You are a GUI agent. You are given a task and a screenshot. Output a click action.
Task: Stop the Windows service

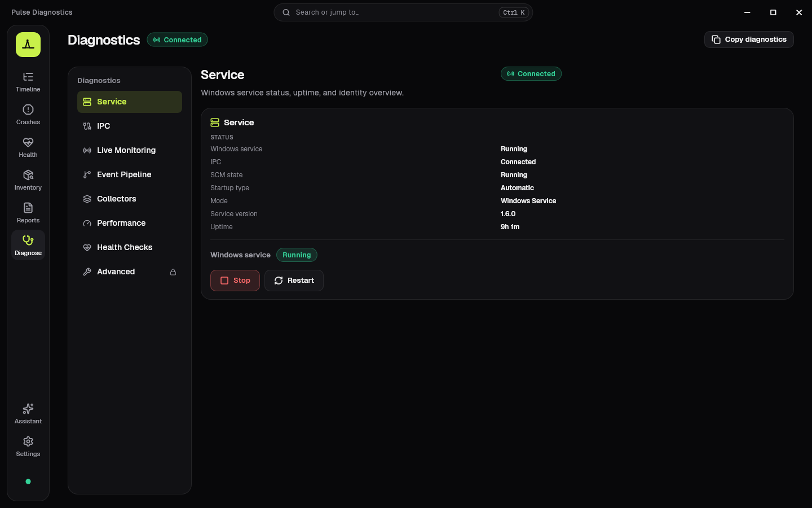235,281
